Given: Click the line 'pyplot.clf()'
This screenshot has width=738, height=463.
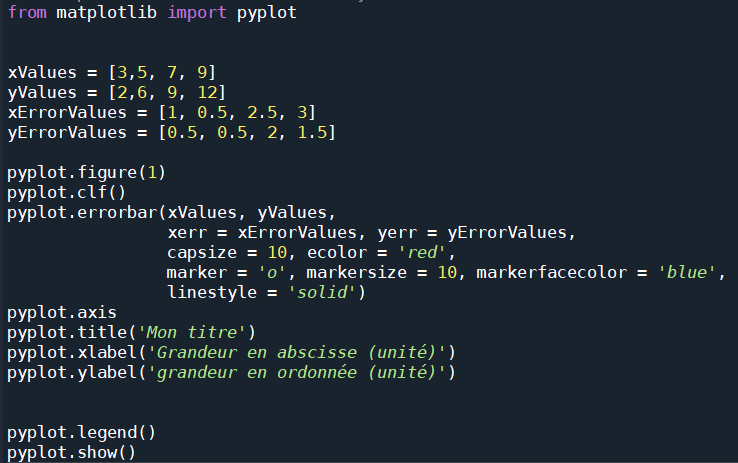Looking at the screenshot, I should click(66, 192).
